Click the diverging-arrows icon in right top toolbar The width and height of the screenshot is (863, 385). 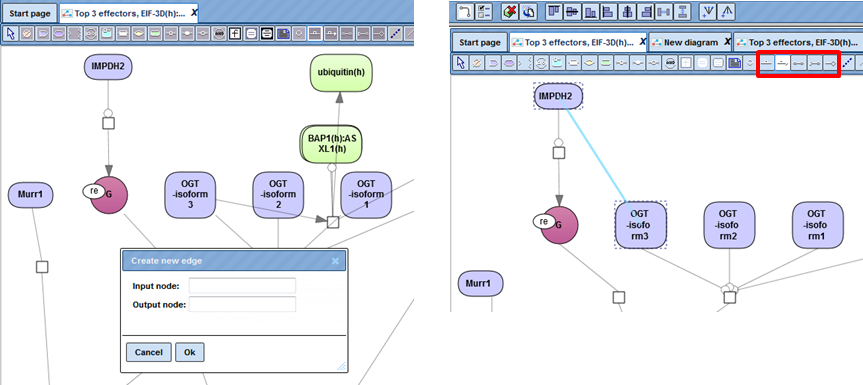tap(727, 12)
